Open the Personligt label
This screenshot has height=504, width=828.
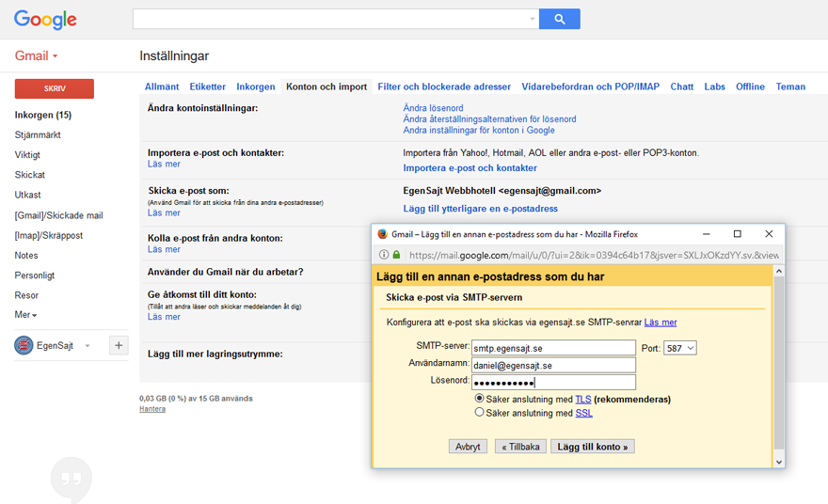(34, 276)
